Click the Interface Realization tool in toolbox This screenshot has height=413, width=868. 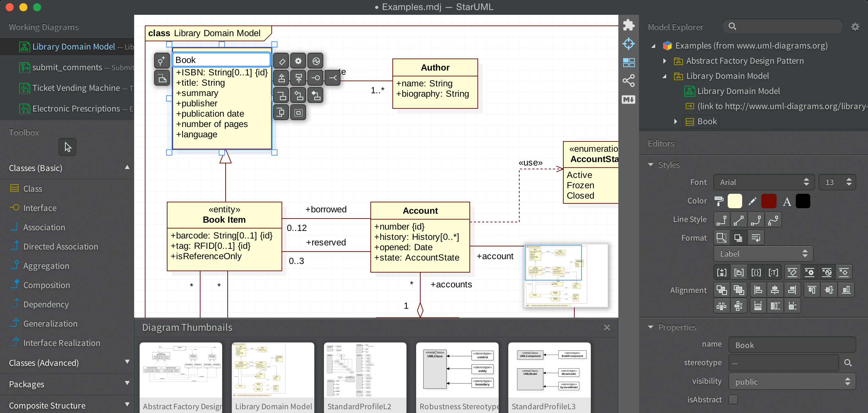click(x=63, y=342)
